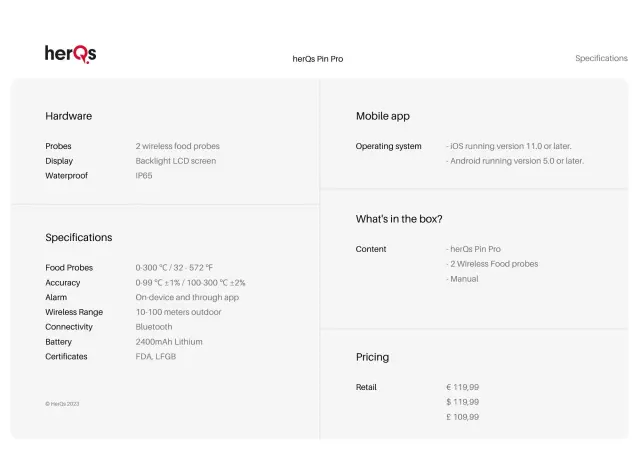
Task: Click the IP65 waterproof value
Action: (x=144, y=176)
